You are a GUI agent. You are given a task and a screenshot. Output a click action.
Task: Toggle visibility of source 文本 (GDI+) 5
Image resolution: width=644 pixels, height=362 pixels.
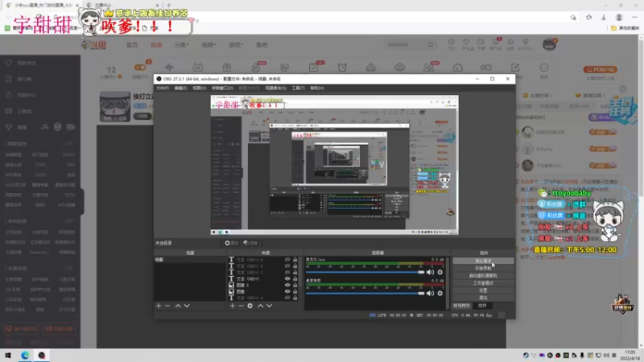[x=287, y=266]
